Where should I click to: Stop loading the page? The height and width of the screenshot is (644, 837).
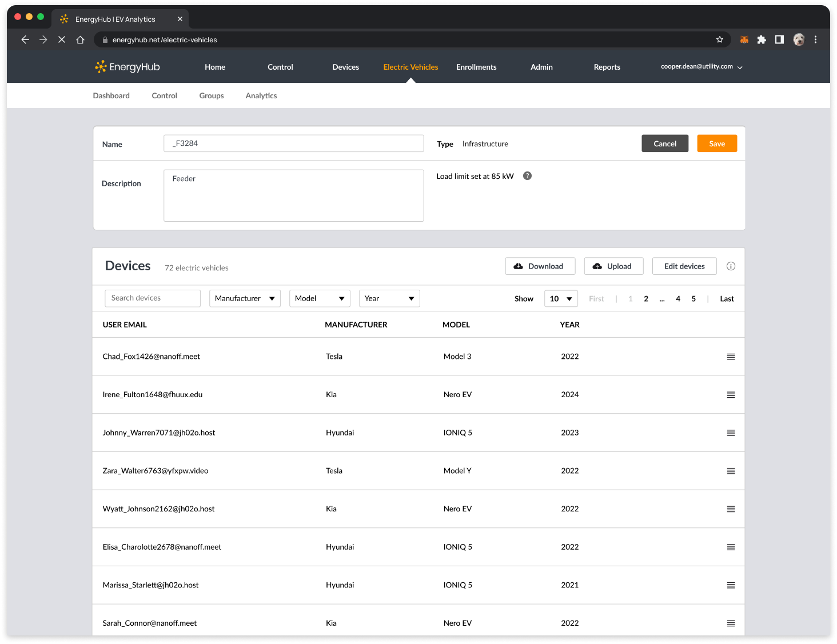click(62, 39)
